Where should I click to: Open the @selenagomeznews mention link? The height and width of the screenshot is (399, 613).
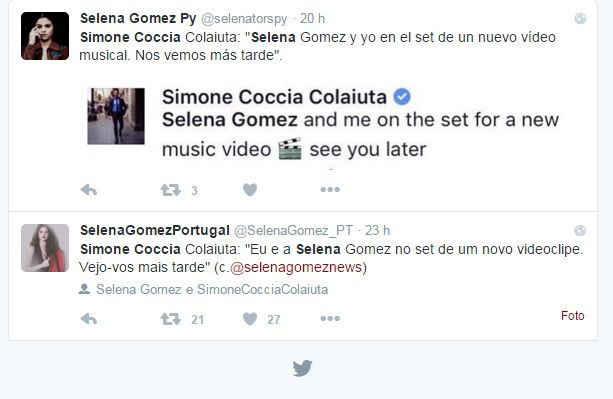[x=296, y=268]
